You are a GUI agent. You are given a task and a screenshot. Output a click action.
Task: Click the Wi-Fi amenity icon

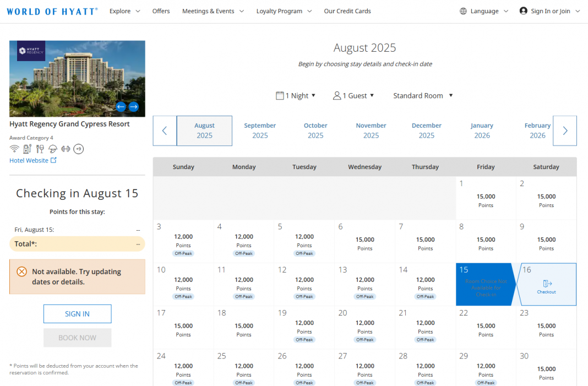[14, 149]
